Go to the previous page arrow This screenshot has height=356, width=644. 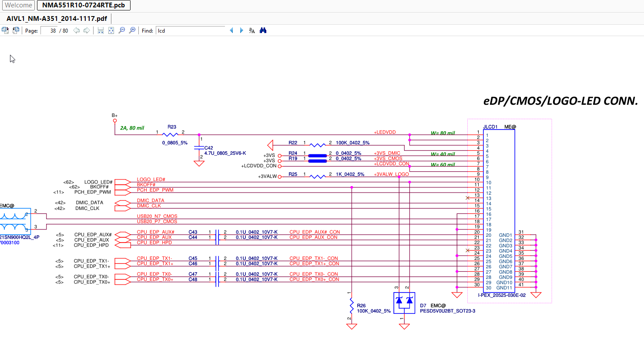tap(77, 30)
